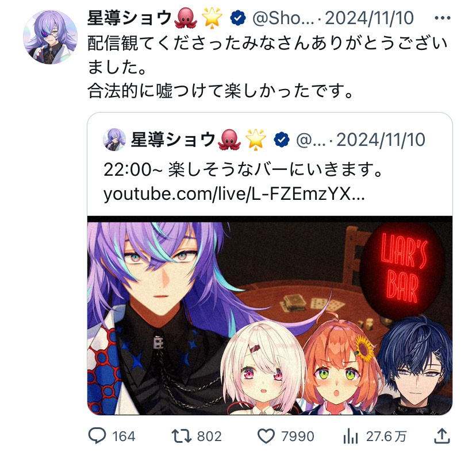Viewport: 476px width, 456px height.
Task: Open the small avatar in quoted post
Action: (x=114, y=140)
